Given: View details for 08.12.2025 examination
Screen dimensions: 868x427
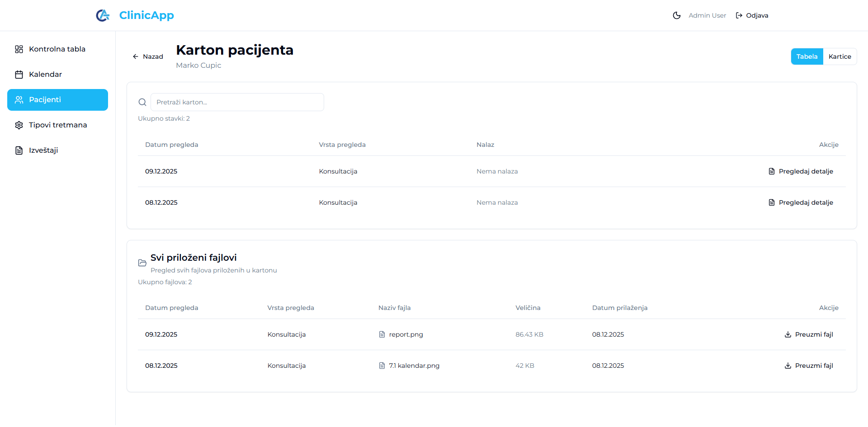Looking at the screenshot, I should (801, 202).
